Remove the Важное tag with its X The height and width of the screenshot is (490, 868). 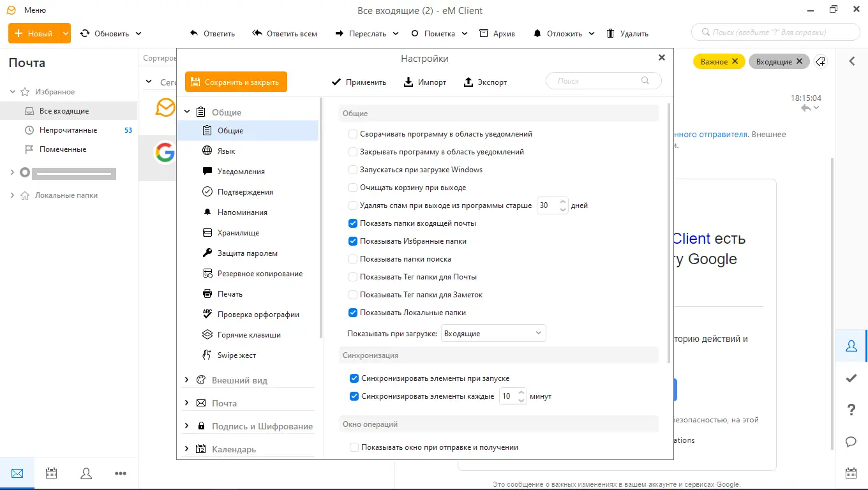click(735, 61)
